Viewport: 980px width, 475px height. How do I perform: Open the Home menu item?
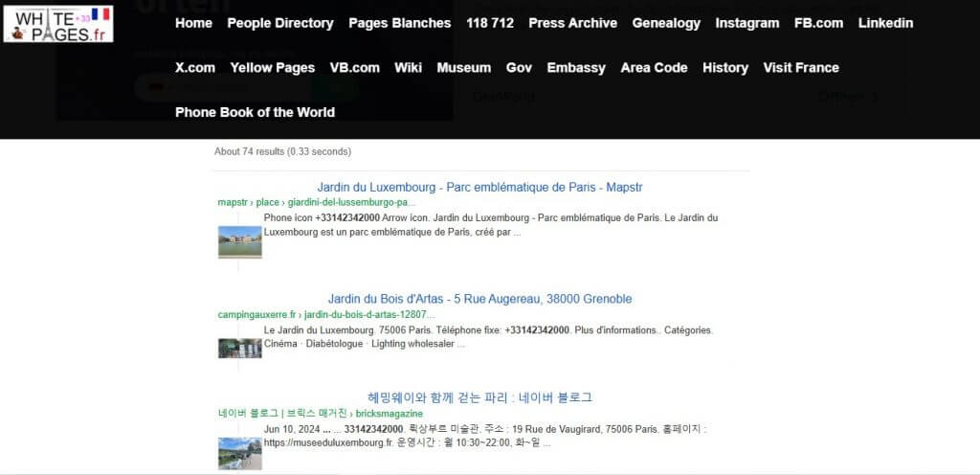tap(193, 23)
